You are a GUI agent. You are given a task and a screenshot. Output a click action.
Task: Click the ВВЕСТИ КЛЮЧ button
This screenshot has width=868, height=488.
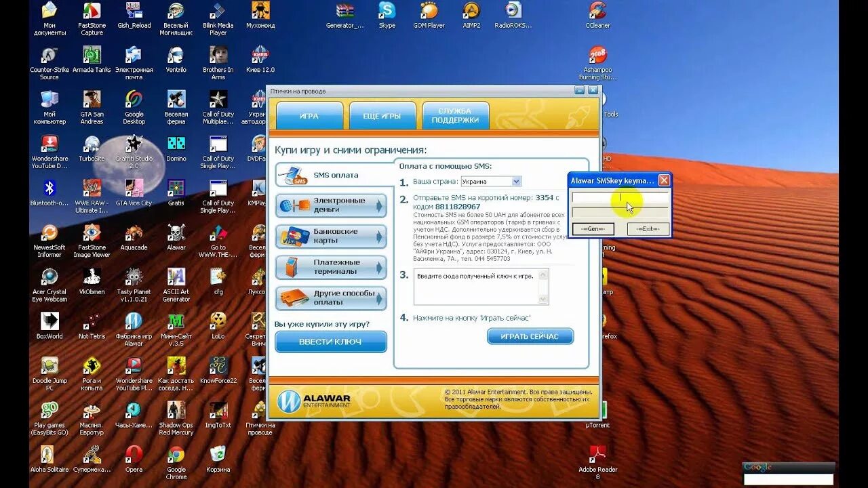pyautogui.click(x=330, y=342)
